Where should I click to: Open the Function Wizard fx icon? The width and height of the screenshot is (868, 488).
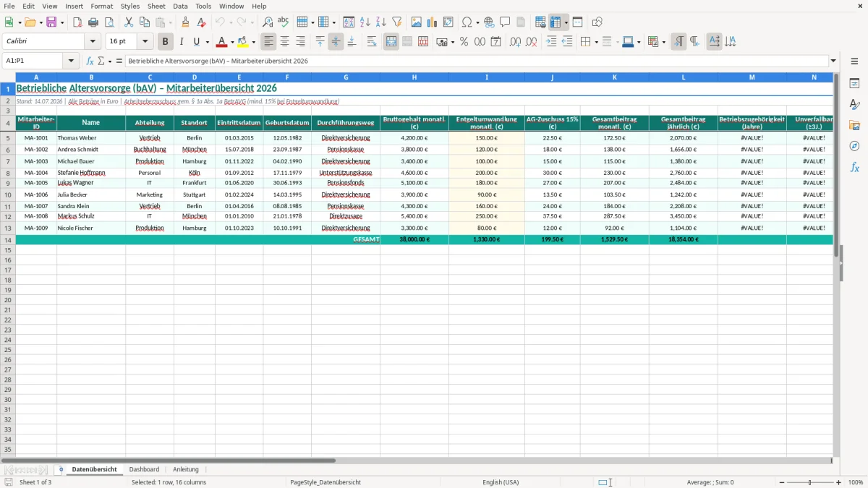(x=90, y=61)
